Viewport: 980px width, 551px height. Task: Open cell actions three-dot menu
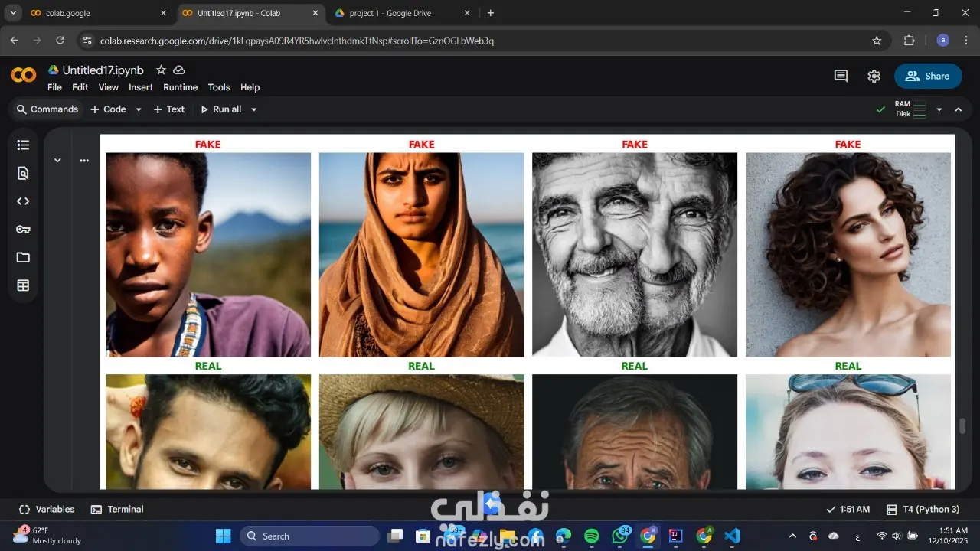point(84,161)
